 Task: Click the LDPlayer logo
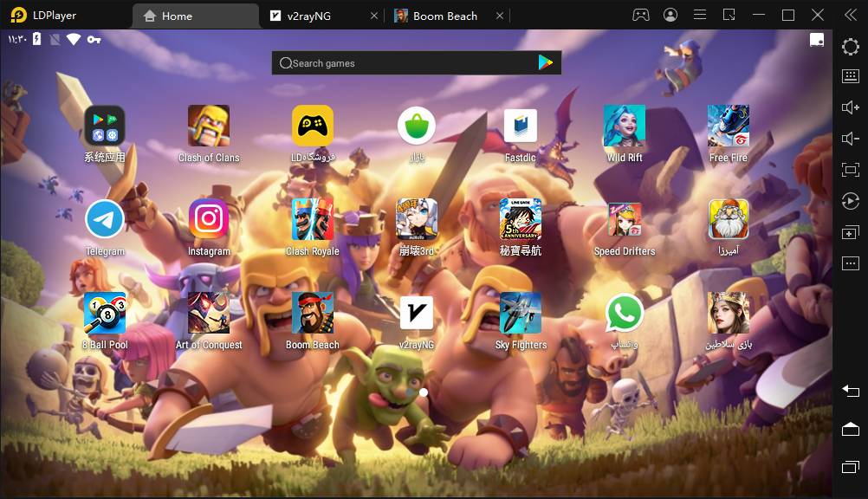pos(18,15)
